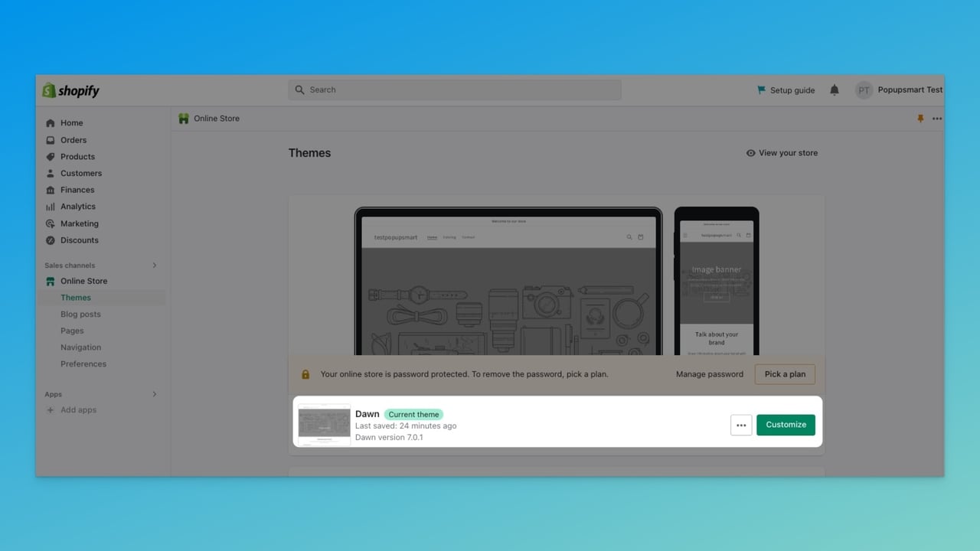Click the PT avatar circle
Viewport: 980px width, 551px height.
coord(864,90)
